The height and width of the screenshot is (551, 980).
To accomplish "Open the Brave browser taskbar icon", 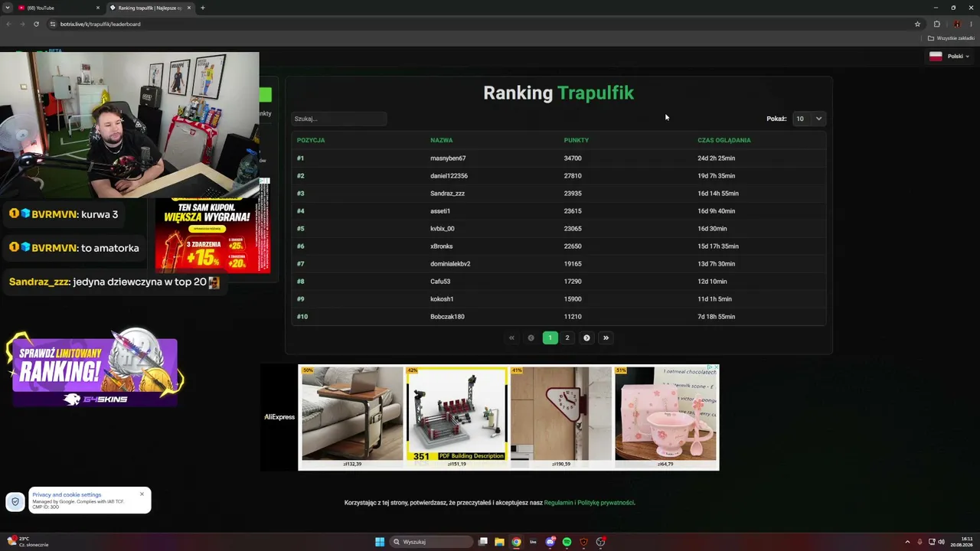I will (x=583, y=542).
